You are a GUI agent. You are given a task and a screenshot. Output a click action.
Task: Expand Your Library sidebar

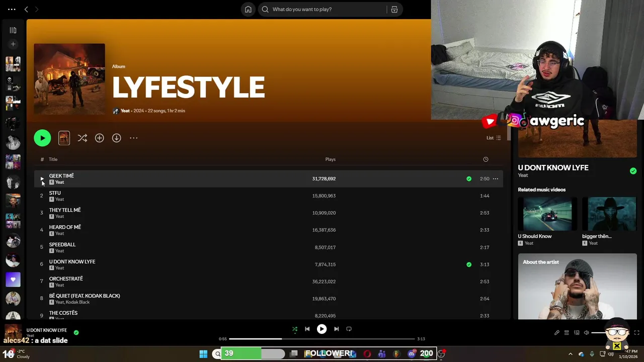tap(13, 30)
